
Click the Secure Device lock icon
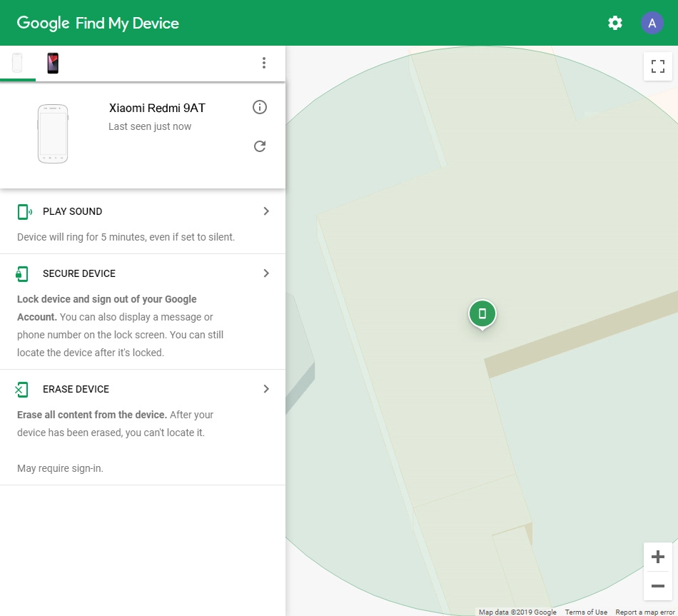[x=23, y=273]
